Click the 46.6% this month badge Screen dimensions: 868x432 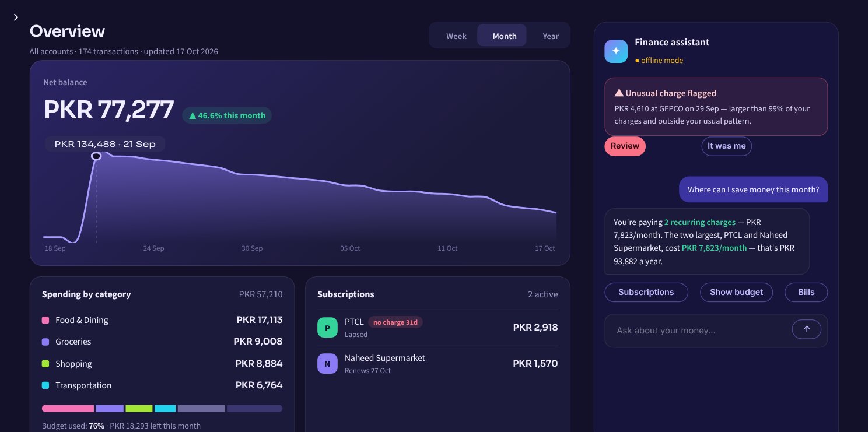point(227,115)
